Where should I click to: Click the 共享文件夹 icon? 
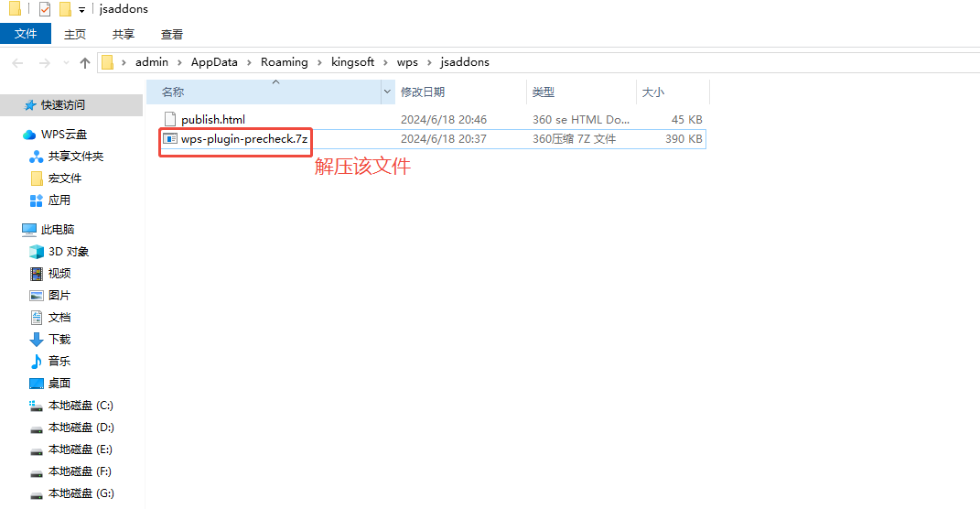pyautogui.click(x=37, y=157)
